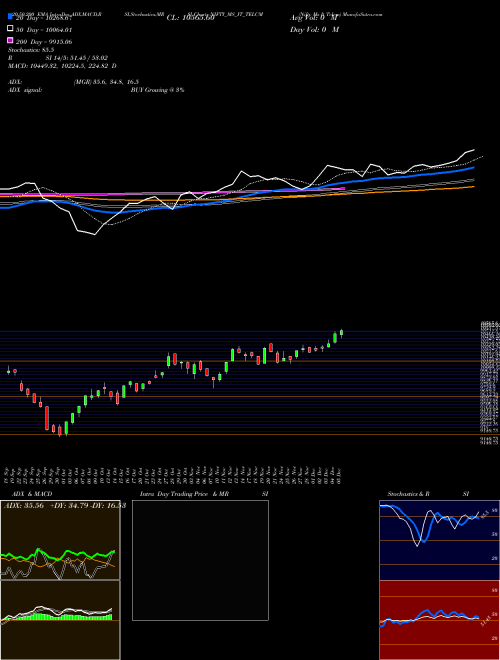
Task: Click the 'Stochastics: 83.5' reading
Action: pyautogui.click(x=31, y=50)
